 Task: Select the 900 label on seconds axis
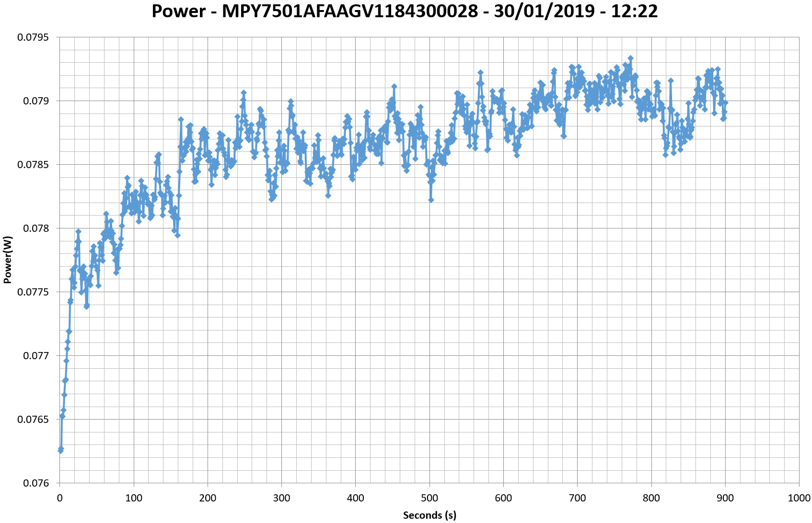pyautogui.click(x=725, y=498)
